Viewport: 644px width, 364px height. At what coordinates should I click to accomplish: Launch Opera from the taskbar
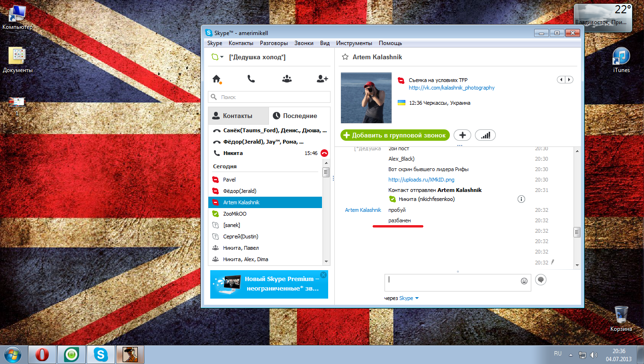coord(43,355)
